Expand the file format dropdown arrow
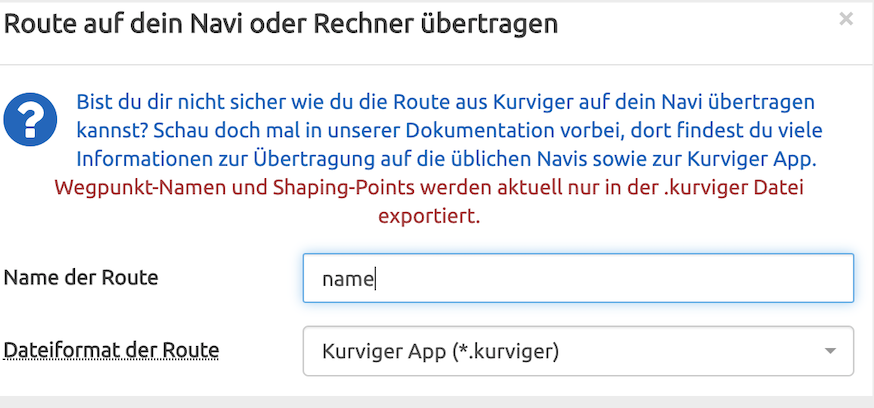Image resolution: width=874 pixels, height=408 pixels. 830,351
